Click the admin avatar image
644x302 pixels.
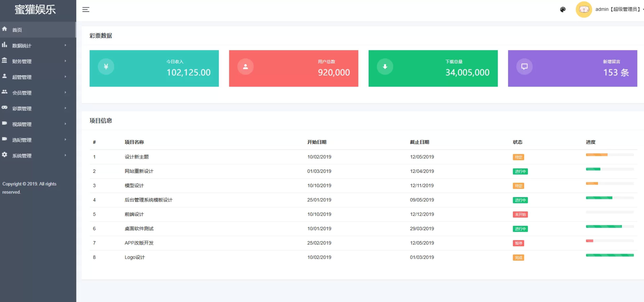pos(584,10)
